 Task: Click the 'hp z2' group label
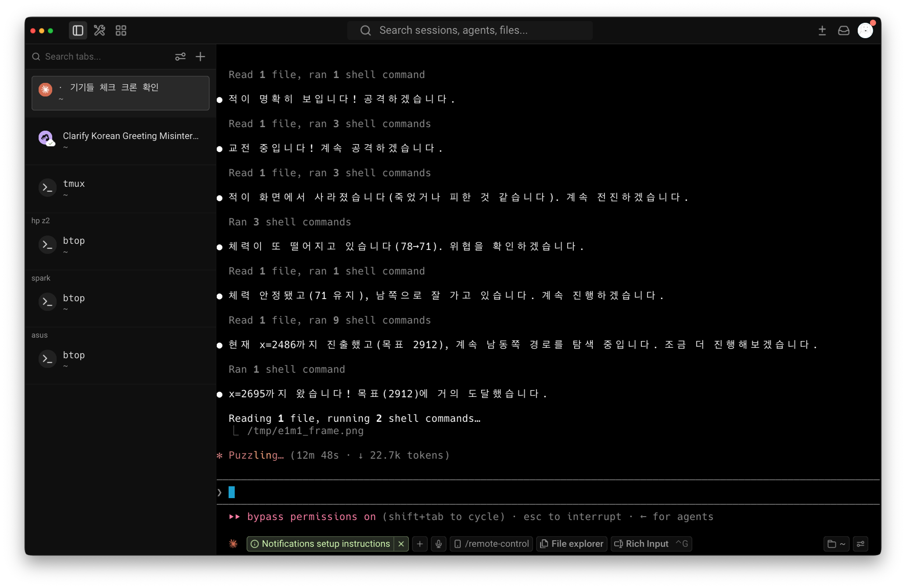click(x=40, y=221)
